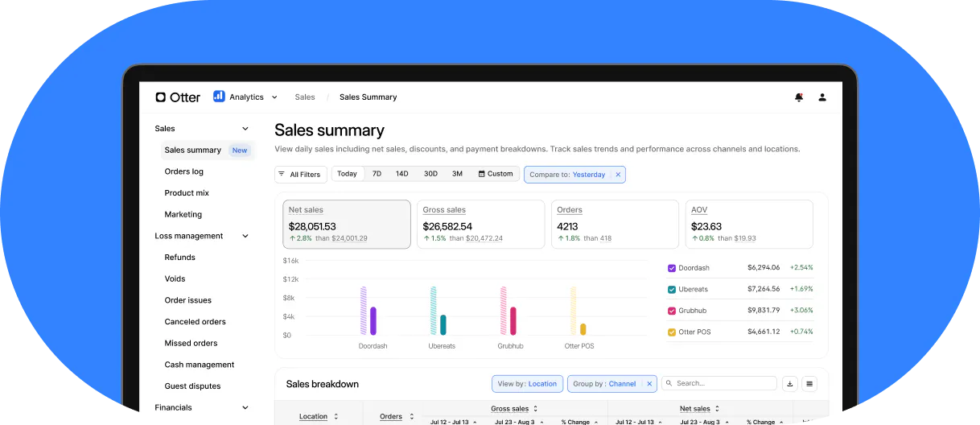Open the Analytics dropdown
The image size is (980, 425).
(x=246, y=97)
